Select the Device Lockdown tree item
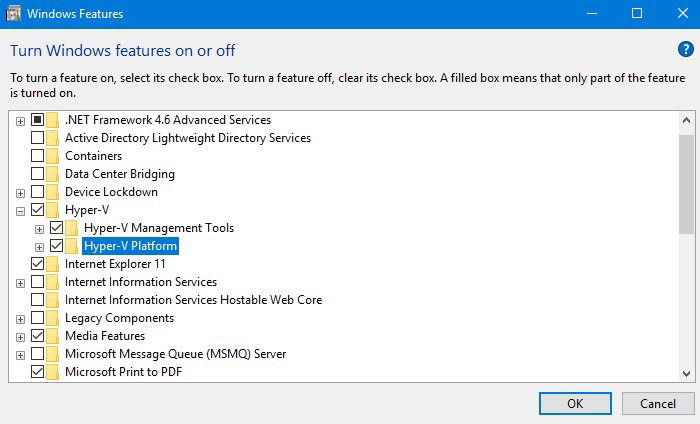The image size is (700, 424). (111, 192)
